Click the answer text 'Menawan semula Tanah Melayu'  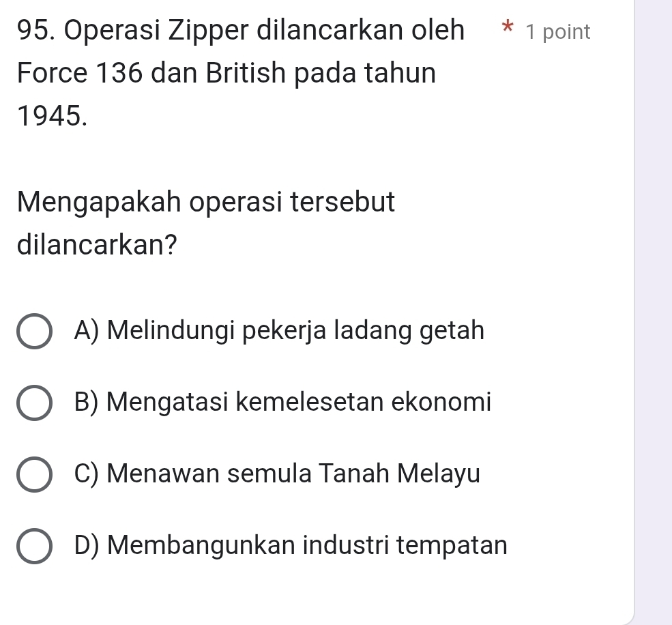(293, 474)
